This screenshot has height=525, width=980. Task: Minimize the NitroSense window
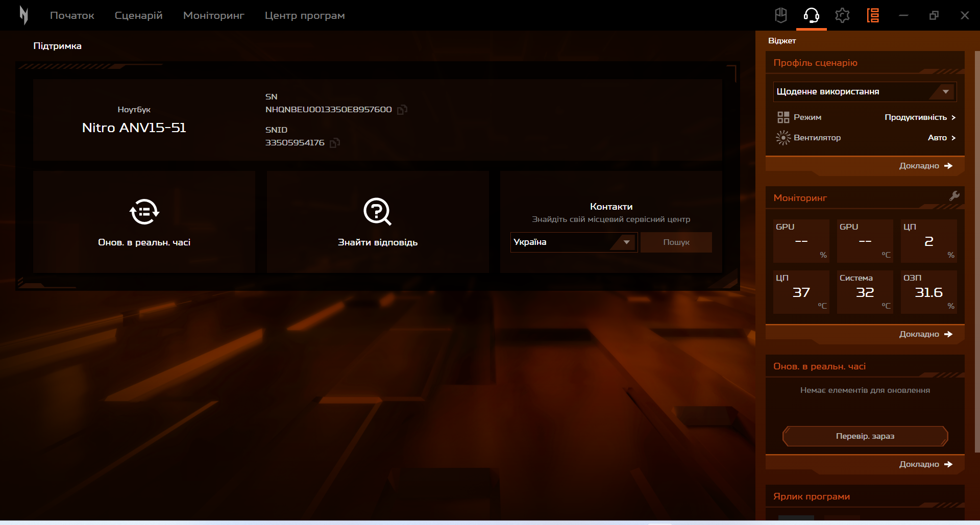tap(903, 15)
